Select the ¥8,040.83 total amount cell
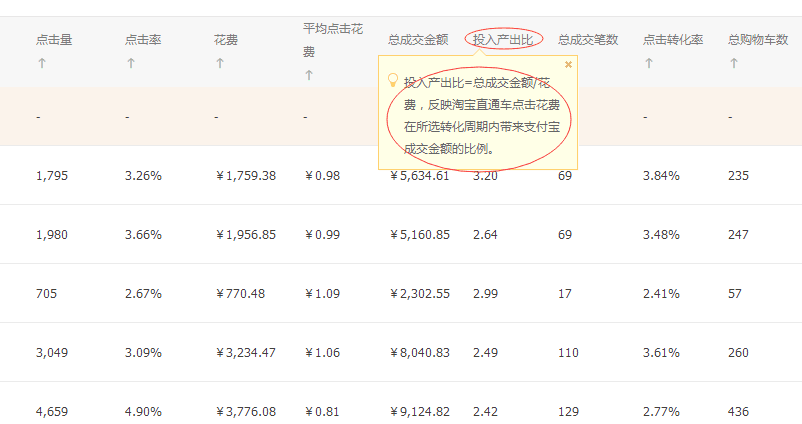Image resolution: width=802 pixels, height=424 pixels. click(x=419, y=352)
